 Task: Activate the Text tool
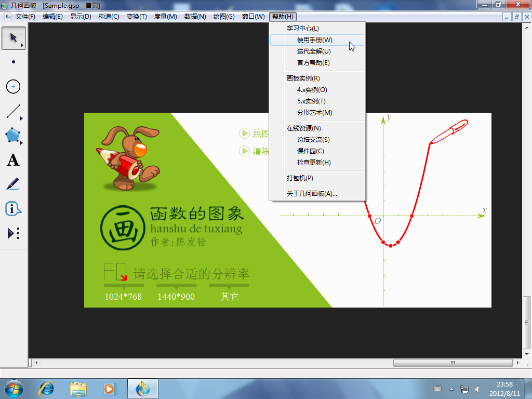tap(14, 160)
